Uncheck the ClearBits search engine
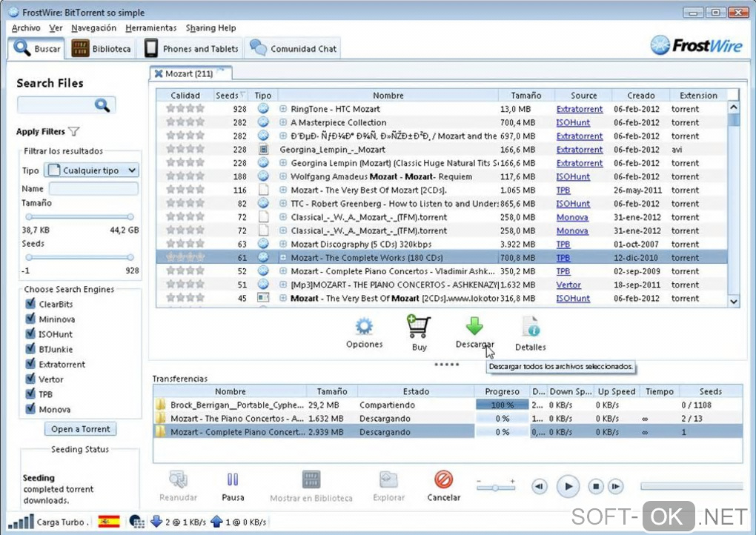Screen dimensions: 756x535 tap(30, 304)
